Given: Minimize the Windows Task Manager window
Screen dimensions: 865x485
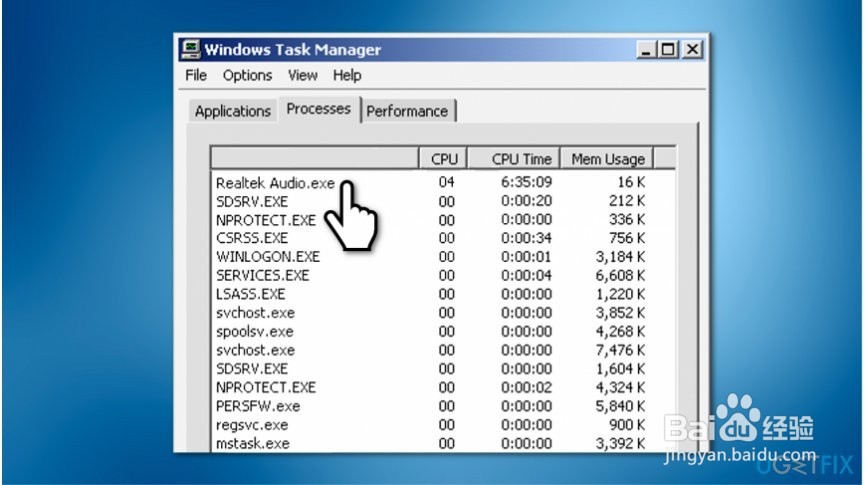Looking at the screenshot, I should pyautogui.click(x=645, y=48).
